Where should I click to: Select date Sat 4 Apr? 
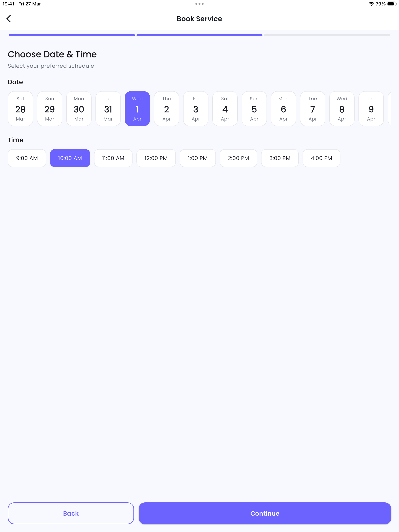click(225, 108)
